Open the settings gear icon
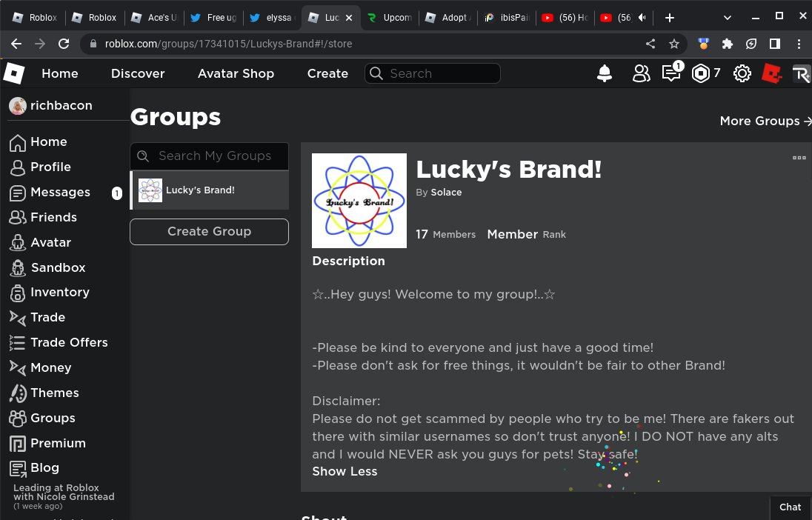The width and height of the screenshot is (812, 520). pos(742,73)
